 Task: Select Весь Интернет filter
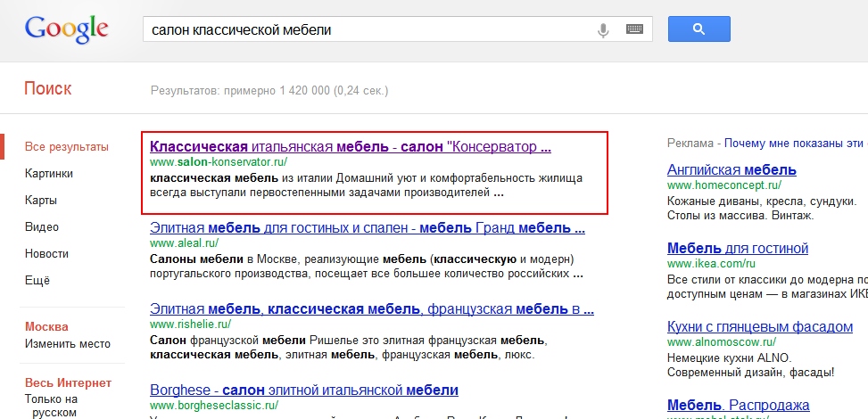click(x=68, y=383)
